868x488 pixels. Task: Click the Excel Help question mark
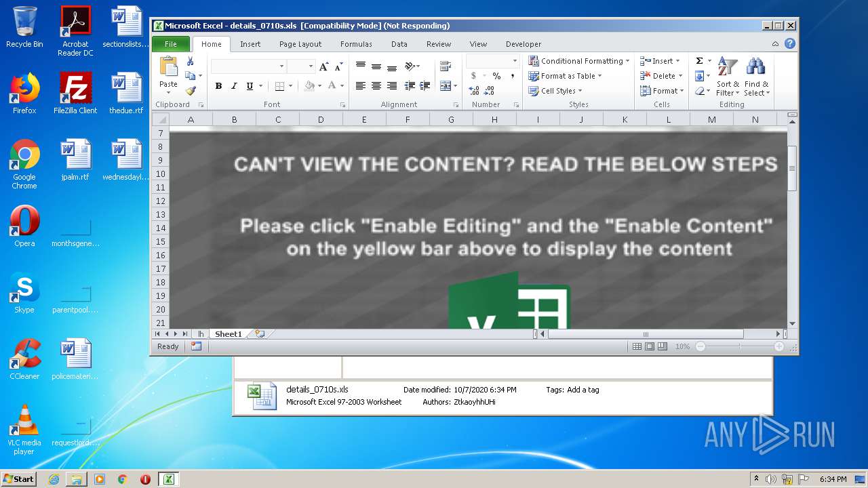tap(790, 43)
